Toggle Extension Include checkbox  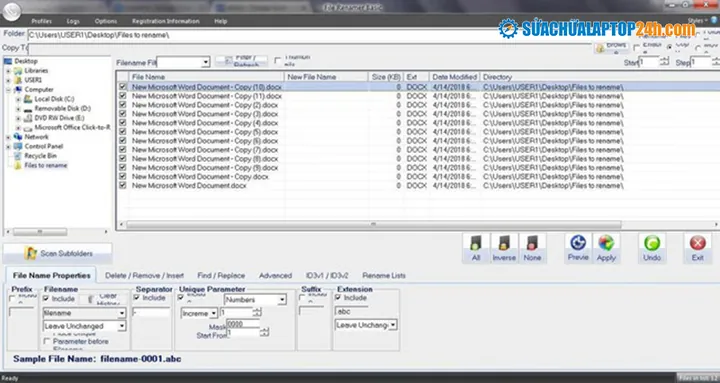(338, 298)
